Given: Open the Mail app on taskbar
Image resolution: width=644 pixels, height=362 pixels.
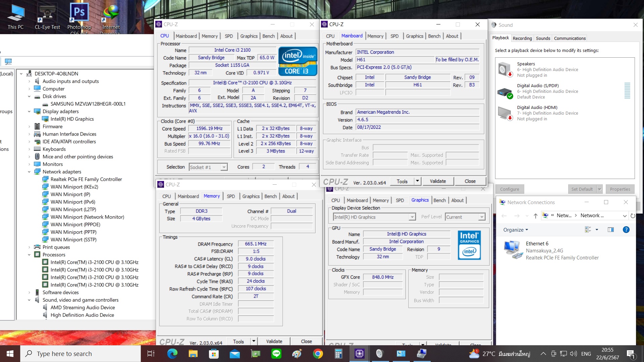Looking at the screenshot, I should tap(235, 354).
